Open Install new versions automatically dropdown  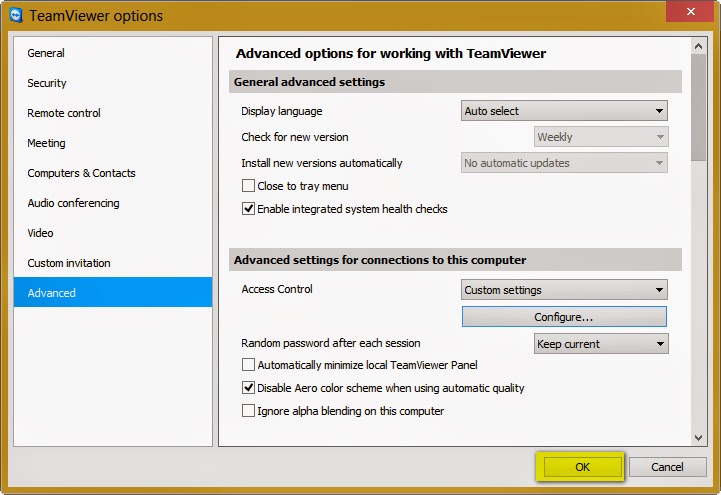coord(564,163)
